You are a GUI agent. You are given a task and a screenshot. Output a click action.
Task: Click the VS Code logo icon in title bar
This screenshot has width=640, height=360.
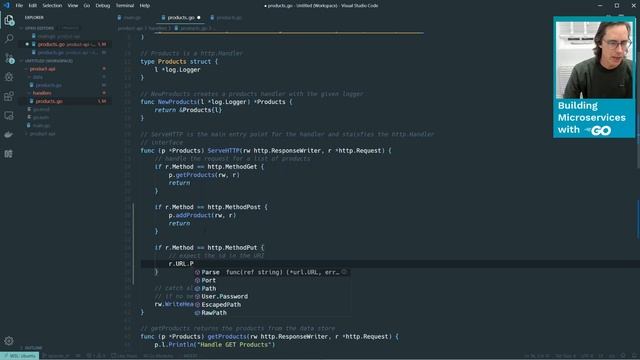7,5
